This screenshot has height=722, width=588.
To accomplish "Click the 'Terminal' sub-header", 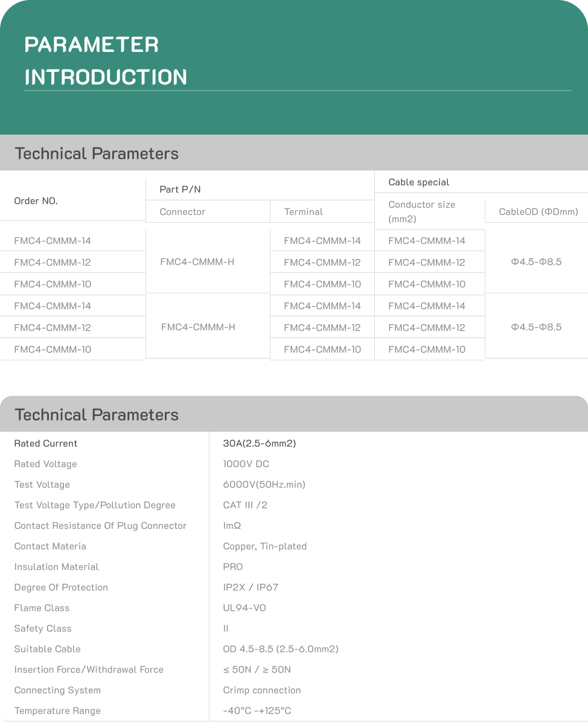I will (304, 212).
